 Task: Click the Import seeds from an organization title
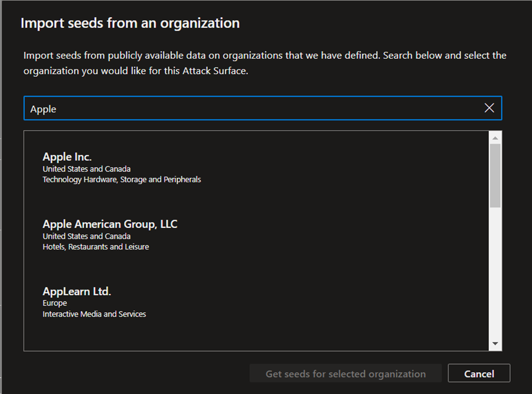point(130,23)
